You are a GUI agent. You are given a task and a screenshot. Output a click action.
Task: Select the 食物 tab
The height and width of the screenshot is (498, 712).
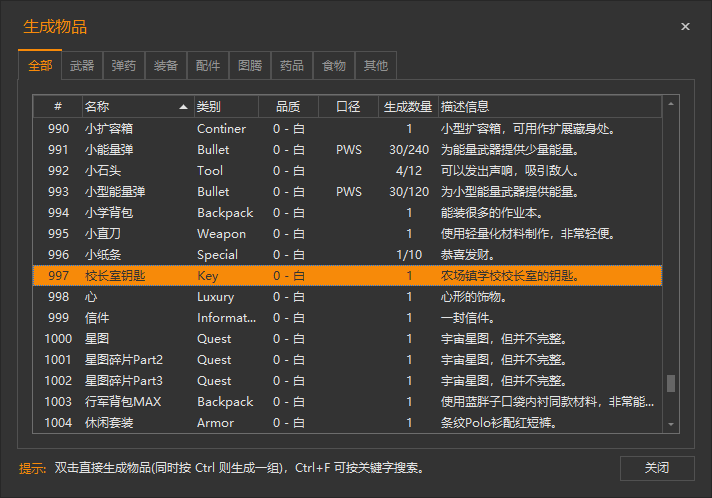[334, 66]
